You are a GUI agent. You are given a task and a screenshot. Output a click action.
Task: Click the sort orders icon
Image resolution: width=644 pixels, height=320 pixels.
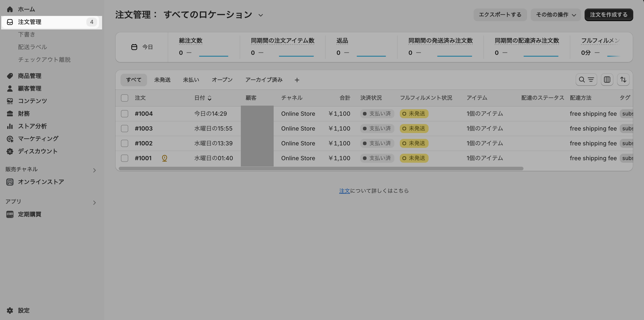623,80
